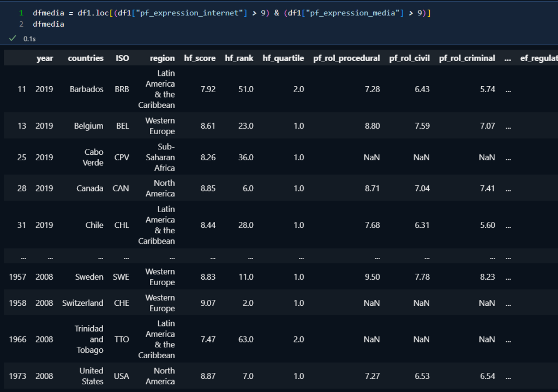Select the pf_rol_civil column header
558x392 pixels.
coord(409,58)
